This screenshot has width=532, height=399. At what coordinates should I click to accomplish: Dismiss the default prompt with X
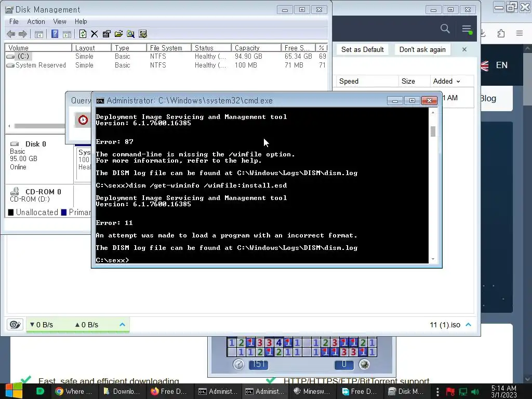pyautogui.click(x=464, y=49)
